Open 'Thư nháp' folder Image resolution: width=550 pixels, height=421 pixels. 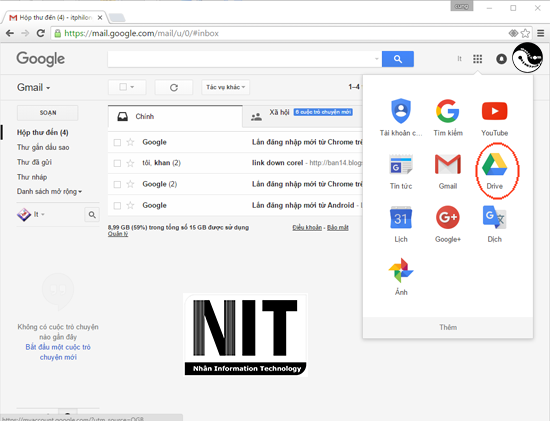pos(32,177)
